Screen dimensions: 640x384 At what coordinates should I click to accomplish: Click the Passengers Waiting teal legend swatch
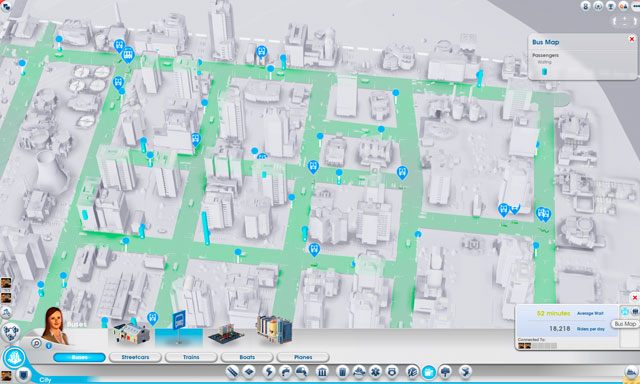[544, 72]
